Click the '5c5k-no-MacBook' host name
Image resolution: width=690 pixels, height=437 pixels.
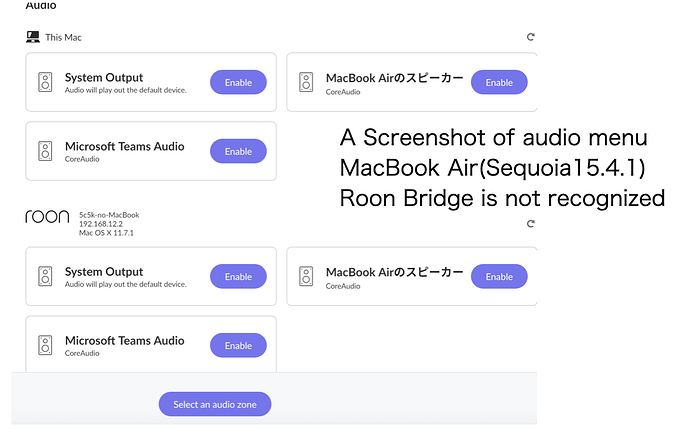(109, 215)
